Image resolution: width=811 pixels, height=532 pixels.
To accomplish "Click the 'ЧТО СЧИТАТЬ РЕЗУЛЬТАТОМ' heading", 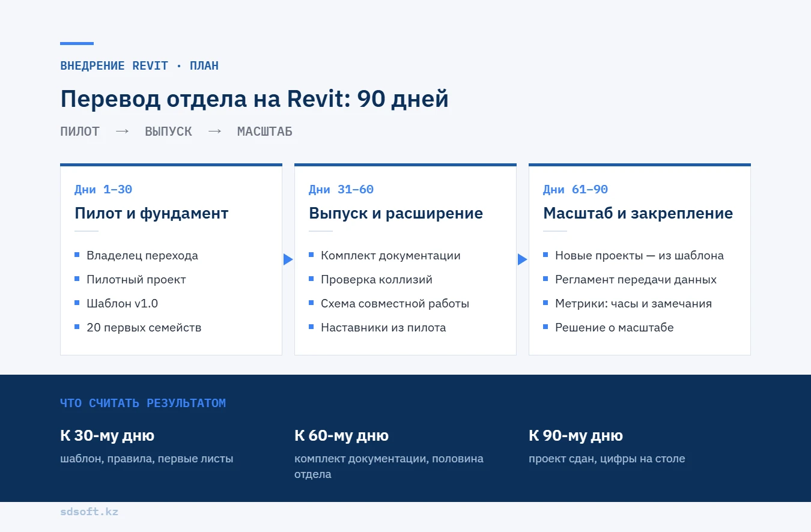I will (x=143, y=403).
